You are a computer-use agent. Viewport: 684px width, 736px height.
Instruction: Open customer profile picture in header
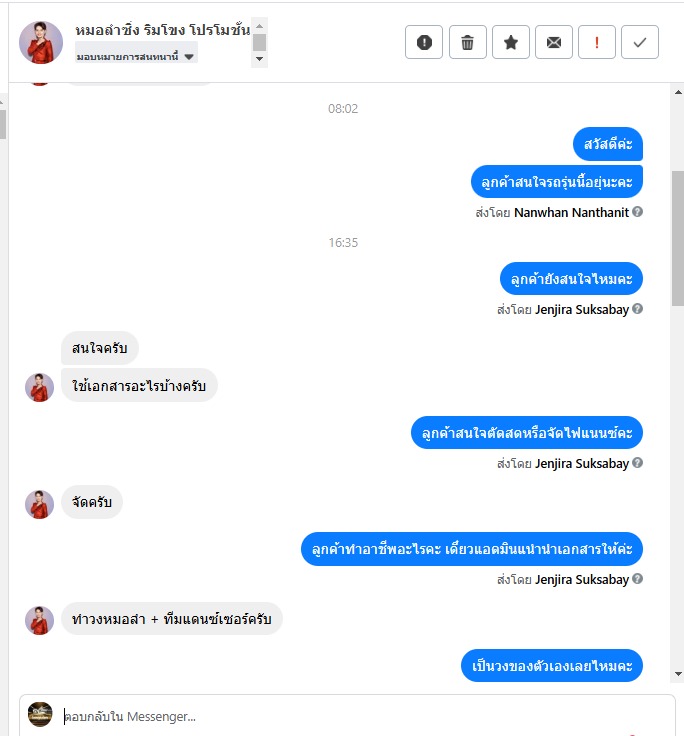[41, 42]
